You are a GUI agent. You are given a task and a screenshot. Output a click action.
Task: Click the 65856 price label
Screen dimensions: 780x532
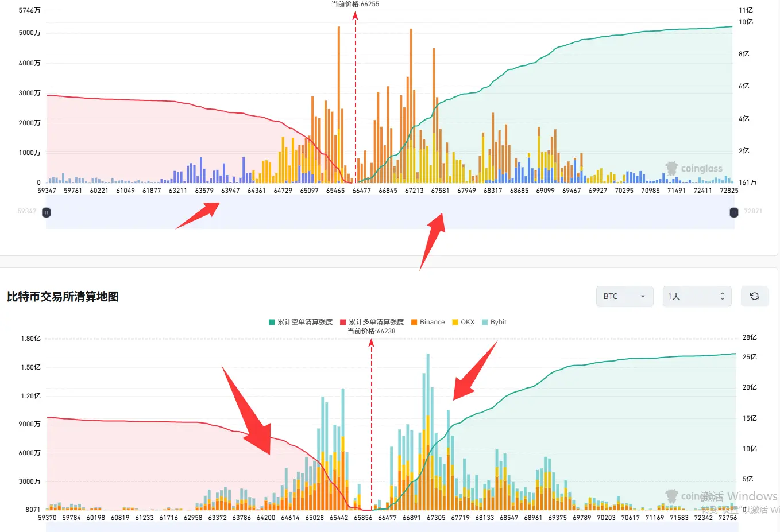[363, 518]
